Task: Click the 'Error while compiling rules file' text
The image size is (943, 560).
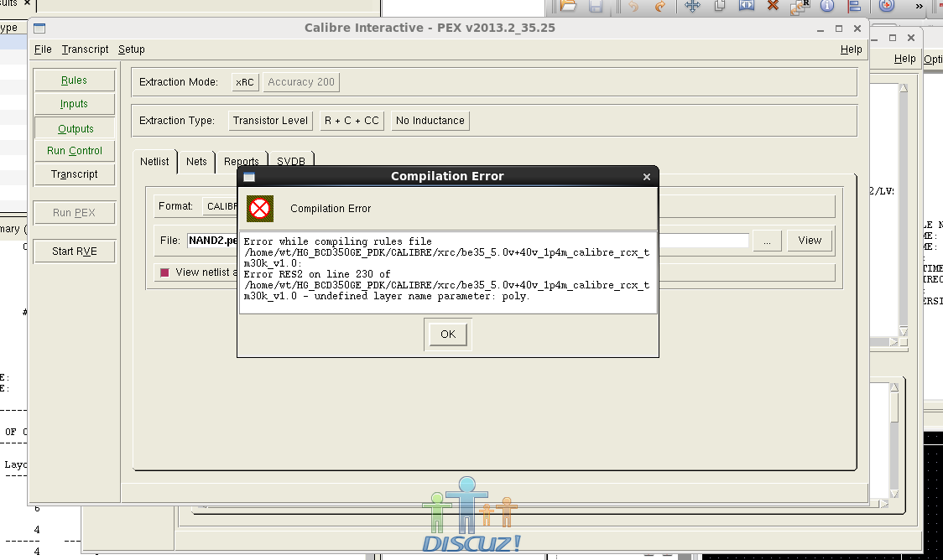Action: (337, 241)
